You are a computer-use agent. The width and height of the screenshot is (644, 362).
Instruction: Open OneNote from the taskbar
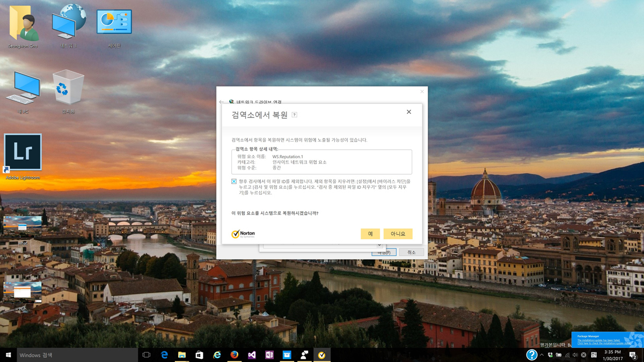click(269, 355)
